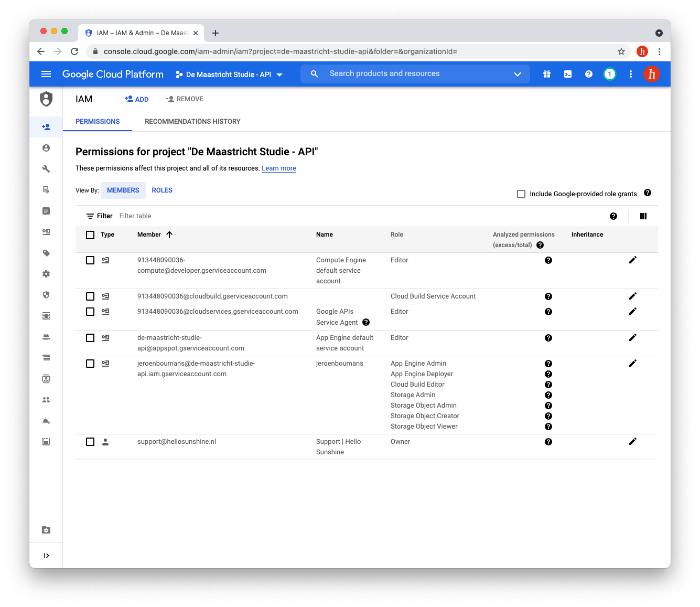Switch to the Recommendations History tab

[x=192, y=121]
